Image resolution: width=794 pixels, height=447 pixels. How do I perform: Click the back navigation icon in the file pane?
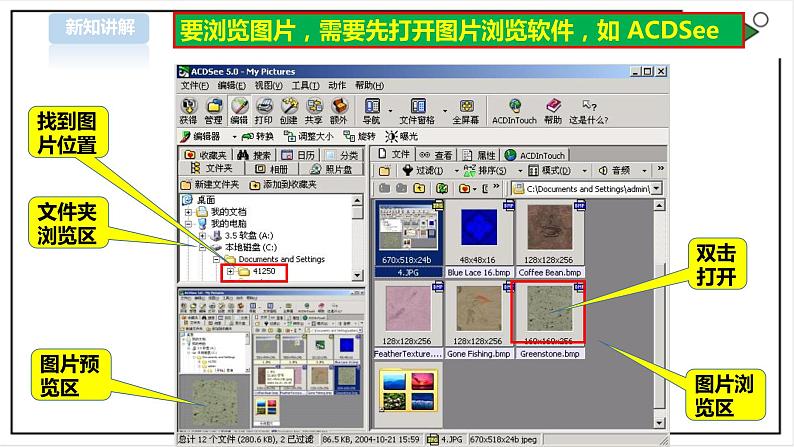(385, 188)
